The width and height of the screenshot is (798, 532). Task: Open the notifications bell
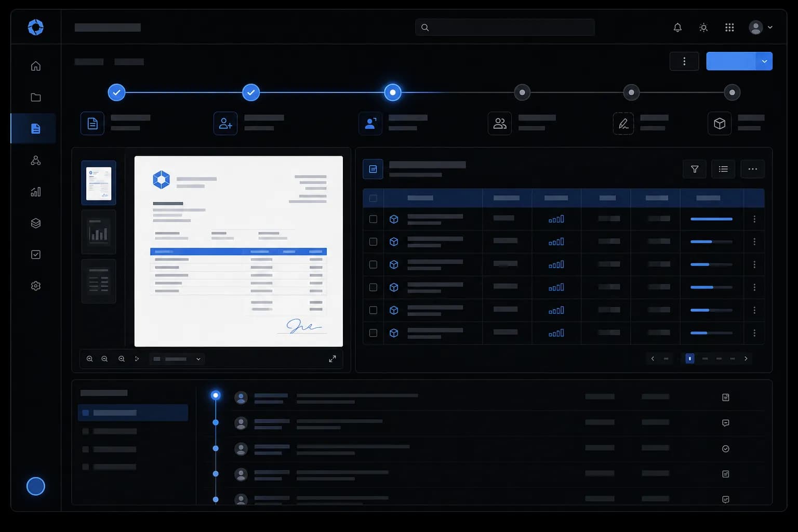click(677, 28)
